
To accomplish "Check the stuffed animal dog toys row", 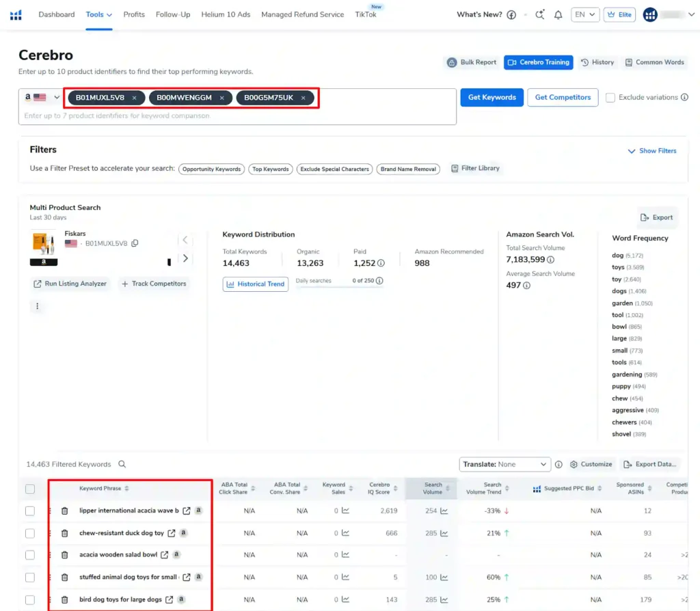I will (x=30, y=578).
